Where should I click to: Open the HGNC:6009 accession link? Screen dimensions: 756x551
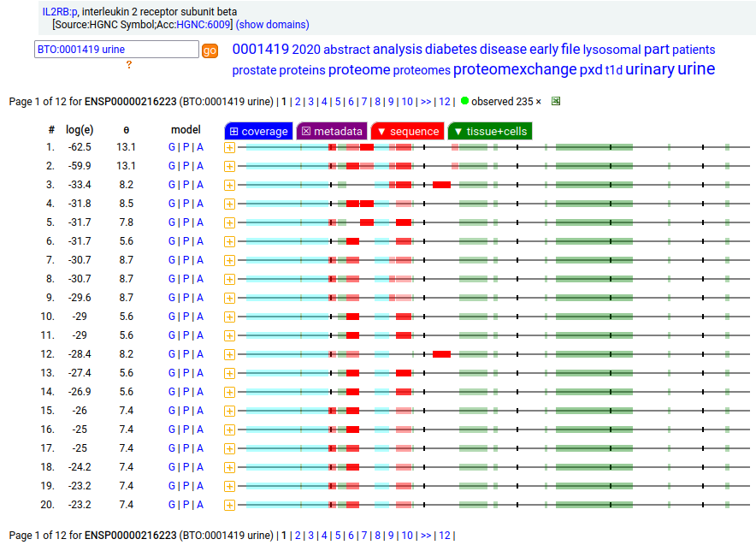point(204,25)
